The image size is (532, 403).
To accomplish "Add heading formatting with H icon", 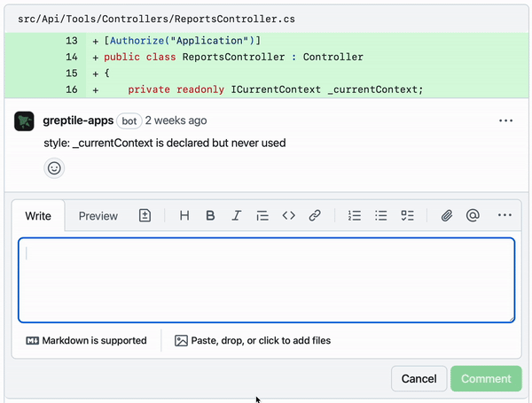I will (184, 215).
